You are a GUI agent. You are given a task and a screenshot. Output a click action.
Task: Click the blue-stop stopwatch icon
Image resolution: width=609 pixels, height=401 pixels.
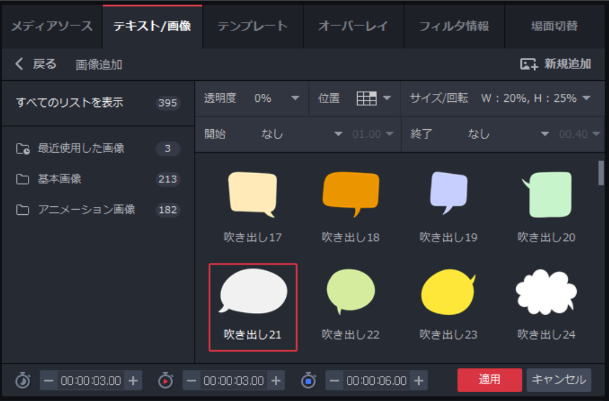click(309, 381)
